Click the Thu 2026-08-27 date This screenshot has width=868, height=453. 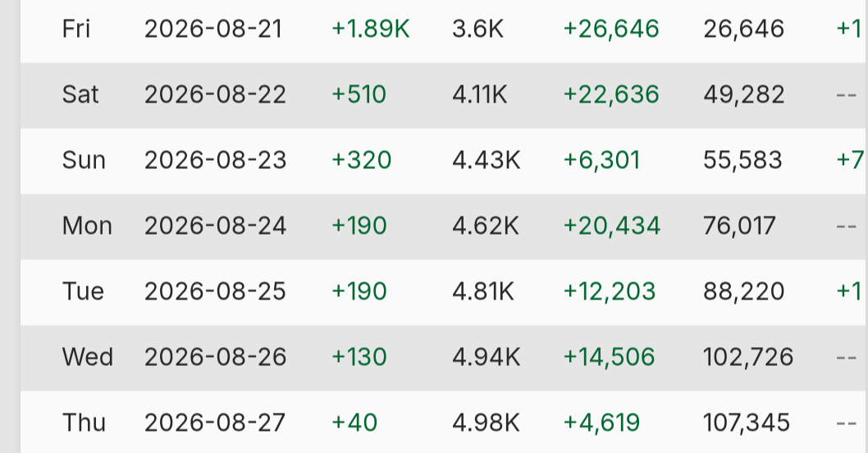[215, 423]
